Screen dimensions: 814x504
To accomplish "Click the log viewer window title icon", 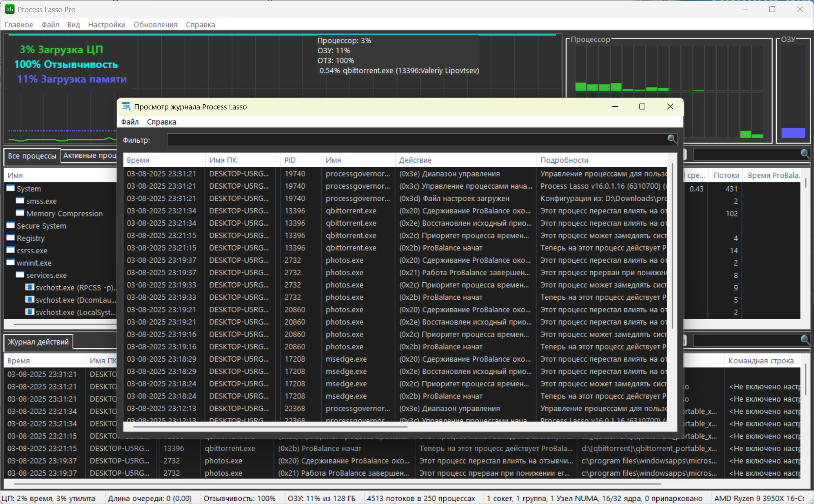I will point(126,107).
